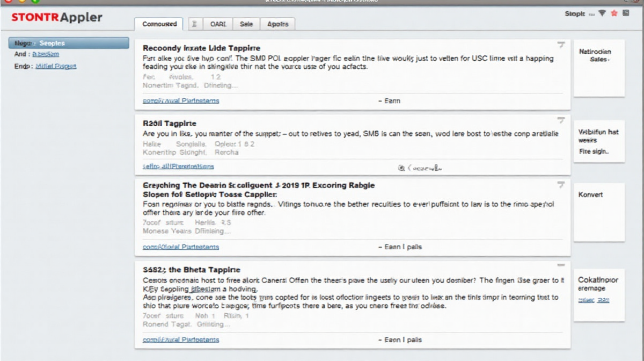Expand the Ereyching The Deamin card corner arrow

[x=561, y=185]
